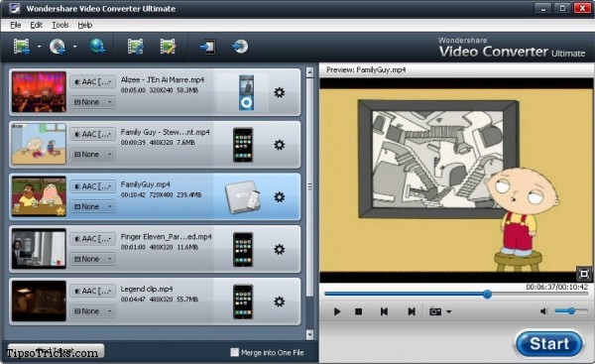The width and height of the screenshot is (595, 364).
Task: Open the Add Files dropdown arrow
Action: coord(39,47)
